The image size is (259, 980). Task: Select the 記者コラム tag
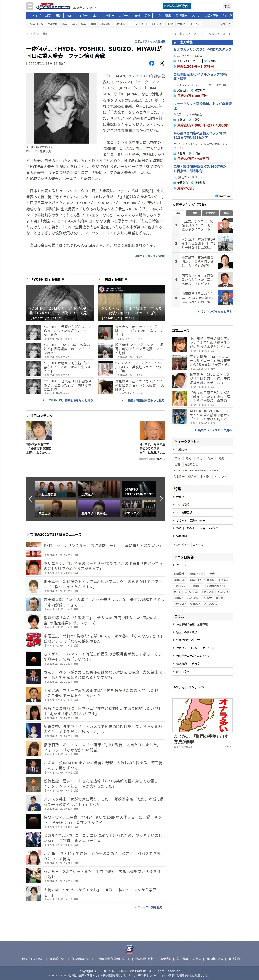pyautogui.click(x=37, y=24)
